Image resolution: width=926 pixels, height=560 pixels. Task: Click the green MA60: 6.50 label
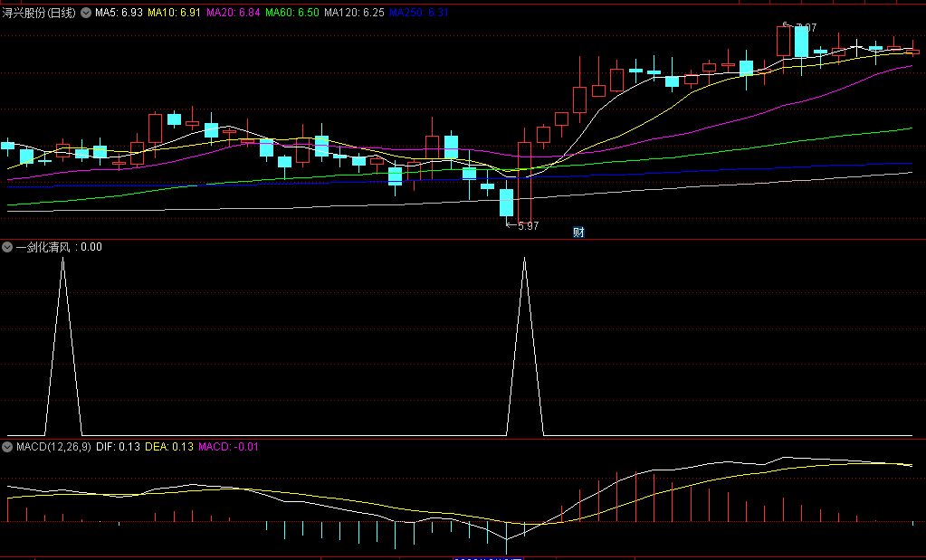point(292,13)
